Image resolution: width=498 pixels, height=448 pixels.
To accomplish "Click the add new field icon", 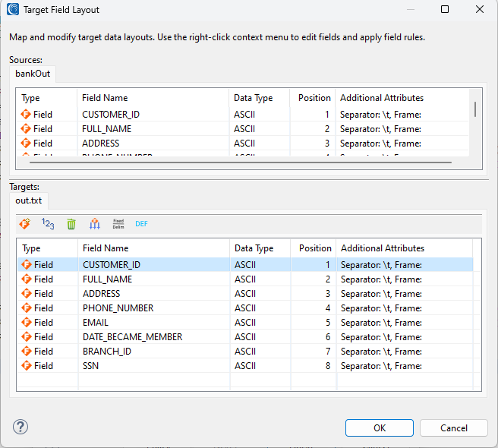I will [x=25, y=224].
